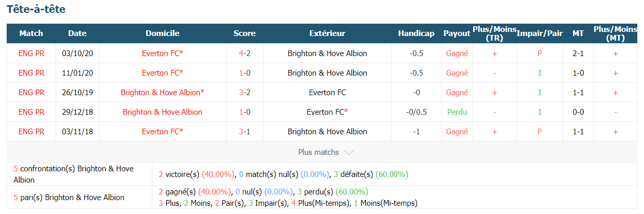This screenshot has width=644, height=214.
Task: Select the Everton FC* away team on 29/12/18
Action: click(x=327, y=112)
